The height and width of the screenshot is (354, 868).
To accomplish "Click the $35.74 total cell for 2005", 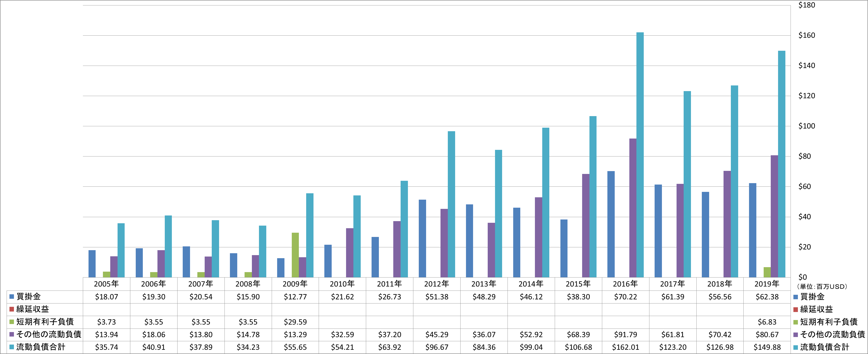I will (x=106, y=347).
